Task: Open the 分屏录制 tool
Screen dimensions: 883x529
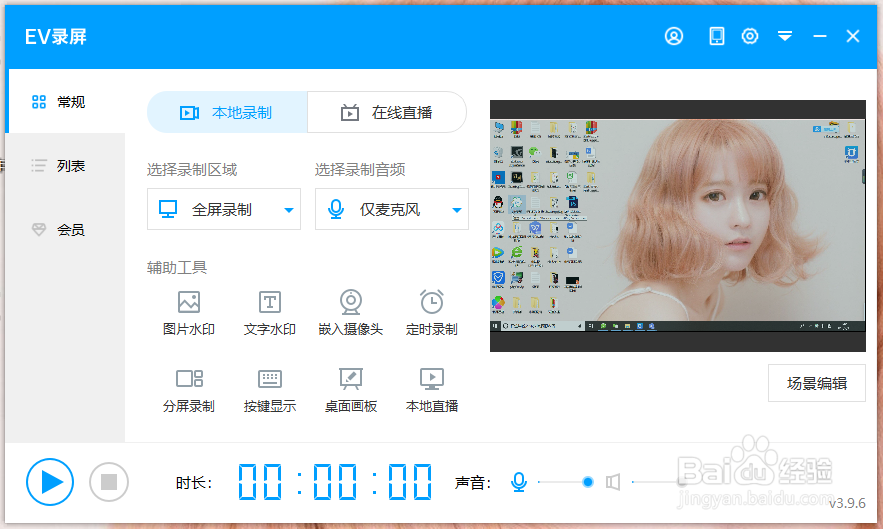Action: coord(189,390)
